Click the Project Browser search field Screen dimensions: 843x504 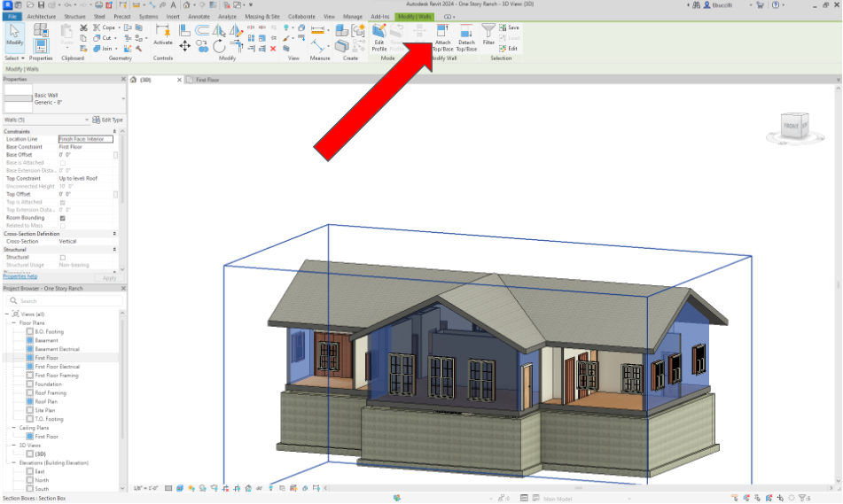65,301
